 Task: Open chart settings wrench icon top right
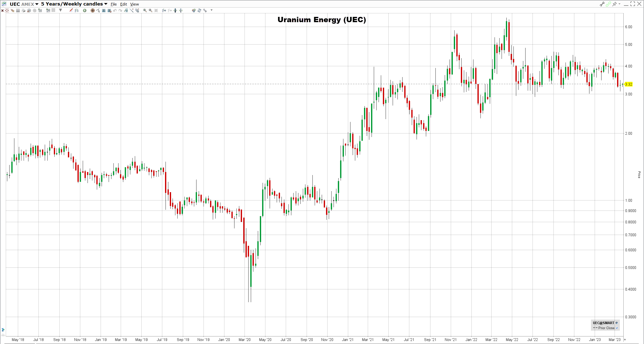[602, 4]
